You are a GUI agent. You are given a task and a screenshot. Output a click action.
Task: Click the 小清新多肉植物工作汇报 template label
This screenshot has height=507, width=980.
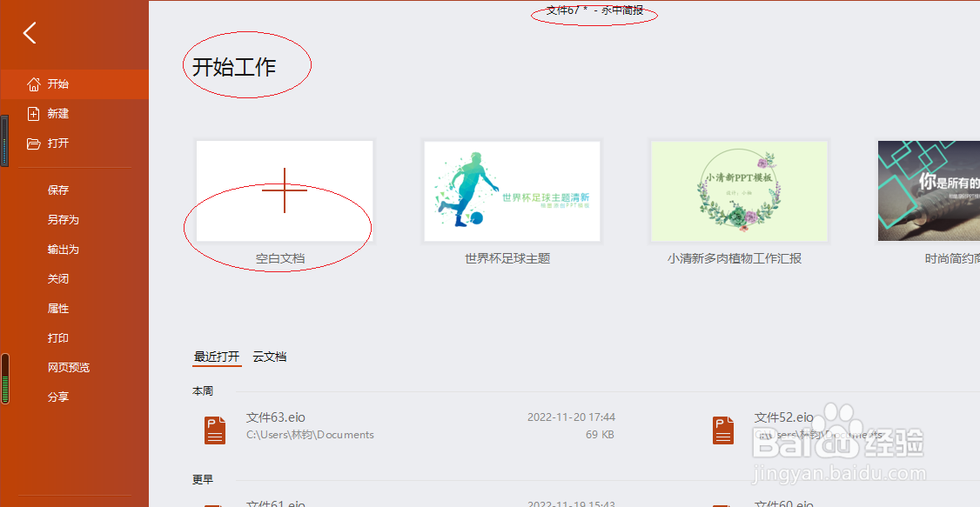[x=735, y=258]
